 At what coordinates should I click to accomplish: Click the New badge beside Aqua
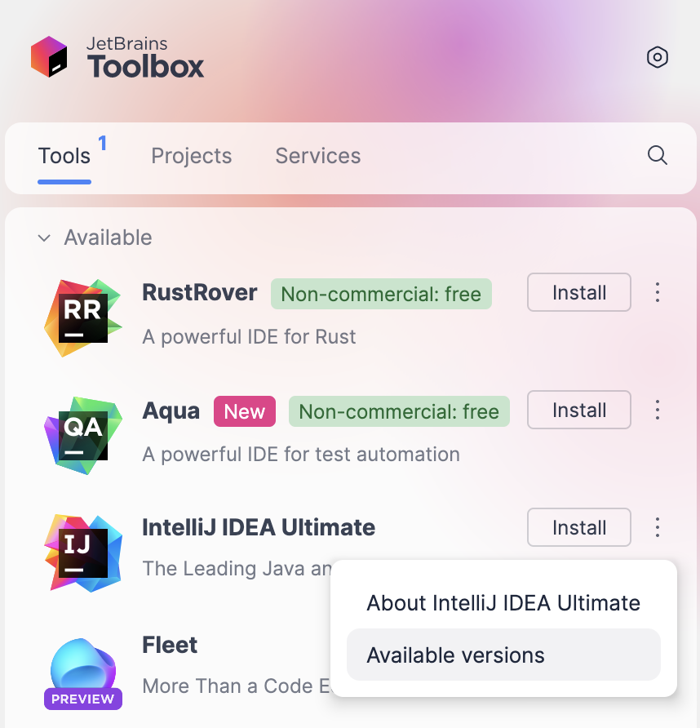pyautogui.click(x=245, y=411)
